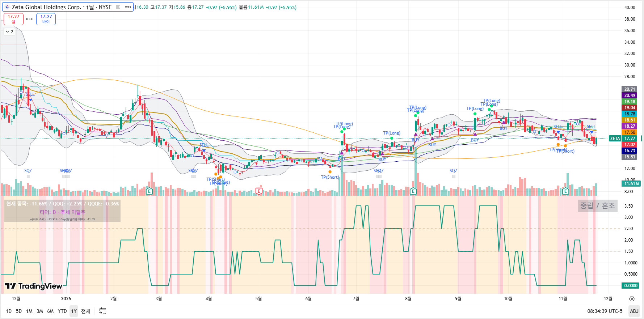
Task: Open the three-dot more menu in legend
Action: [x=128, y=7]
